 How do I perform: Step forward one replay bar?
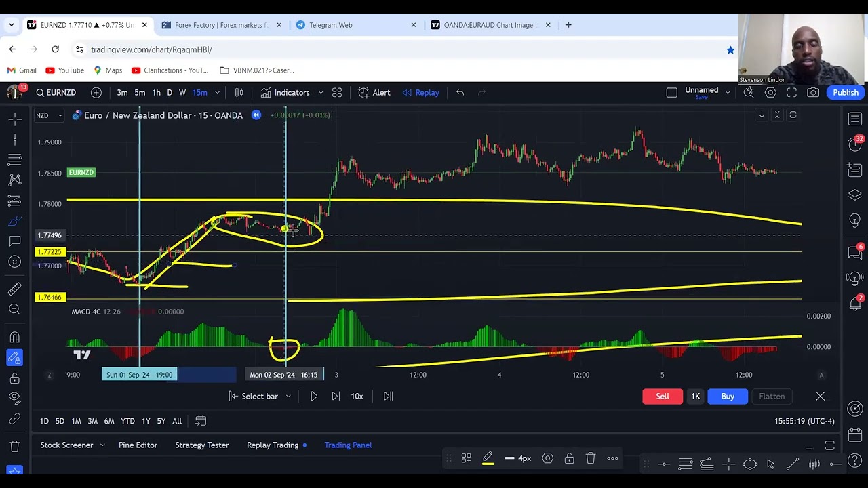tap(336, 396)
